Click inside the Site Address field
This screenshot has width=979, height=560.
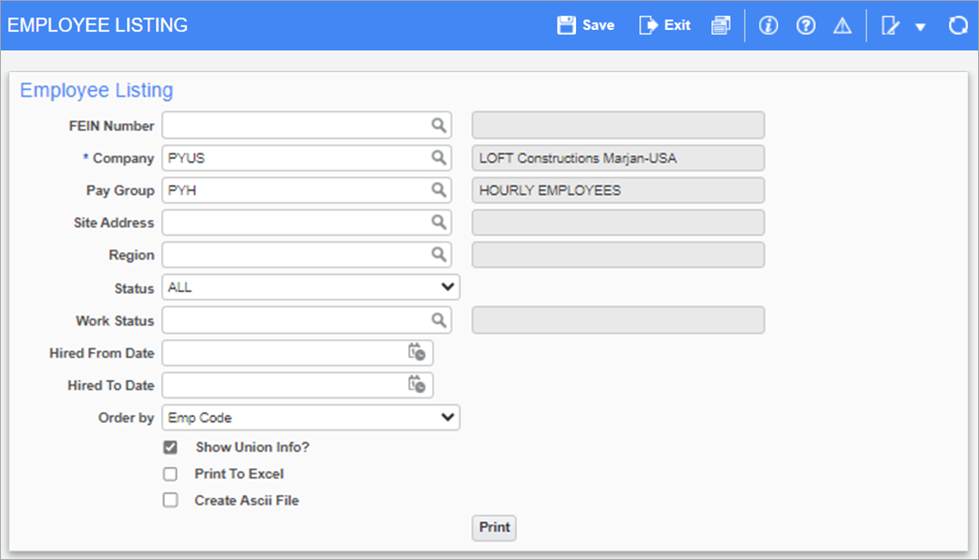click(x=299, y=222)
